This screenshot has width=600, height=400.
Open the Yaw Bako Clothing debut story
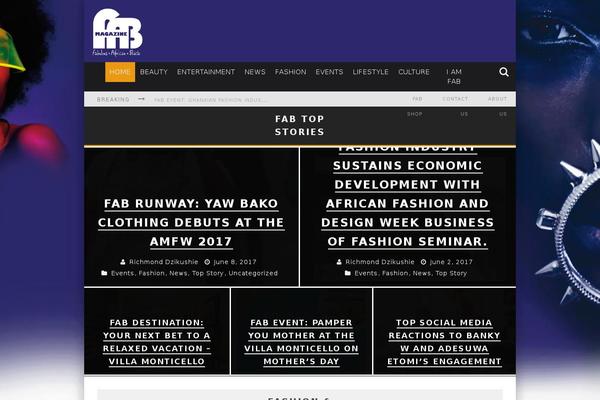tap(191, 222)
